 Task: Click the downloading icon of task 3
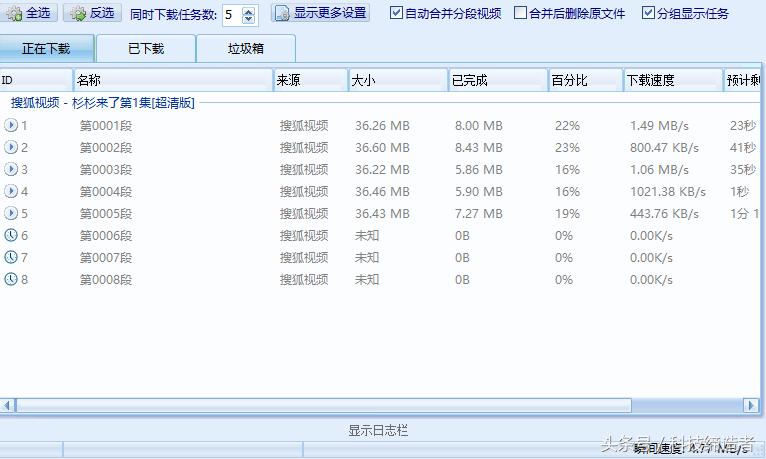tap(11, 169)
